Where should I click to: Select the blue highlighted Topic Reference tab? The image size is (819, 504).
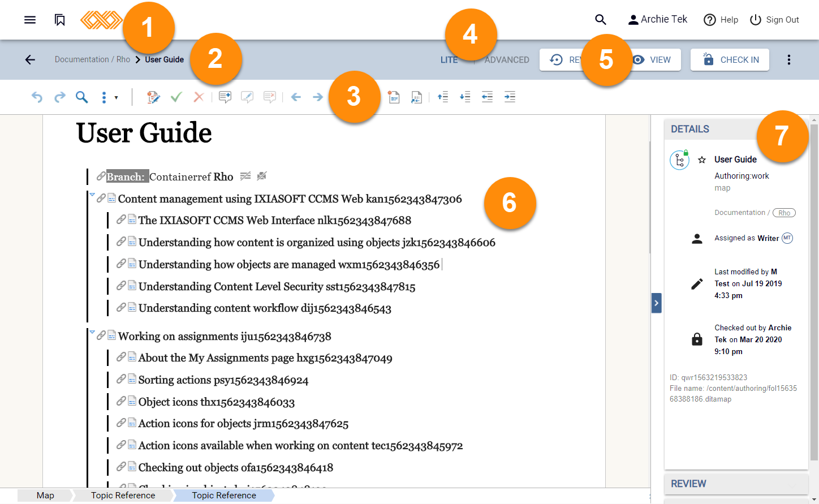coord(224,496)
